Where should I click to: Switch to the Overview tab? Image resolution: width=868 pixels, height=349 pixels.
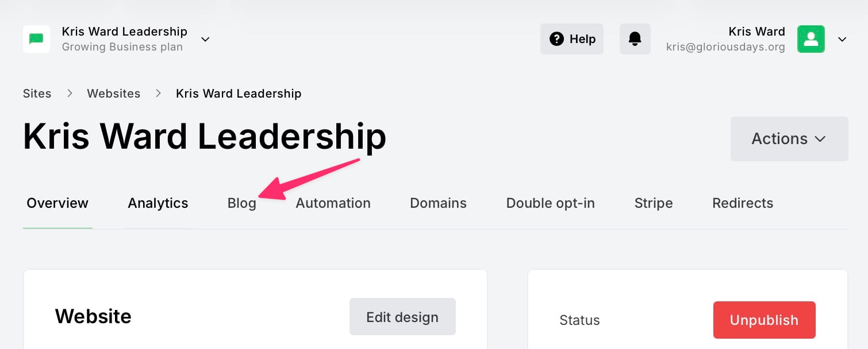[57, 203]
